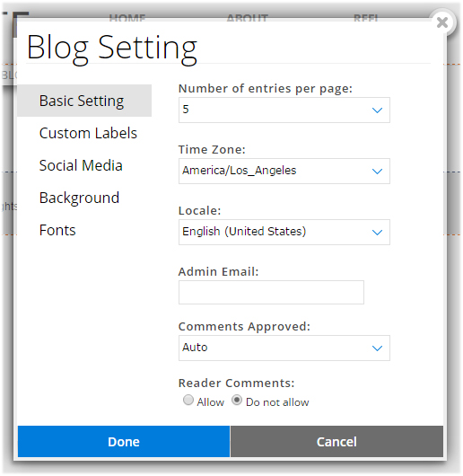
Task: Click the chevron arrow of entries per page
Action: click(x=377, y=110)
